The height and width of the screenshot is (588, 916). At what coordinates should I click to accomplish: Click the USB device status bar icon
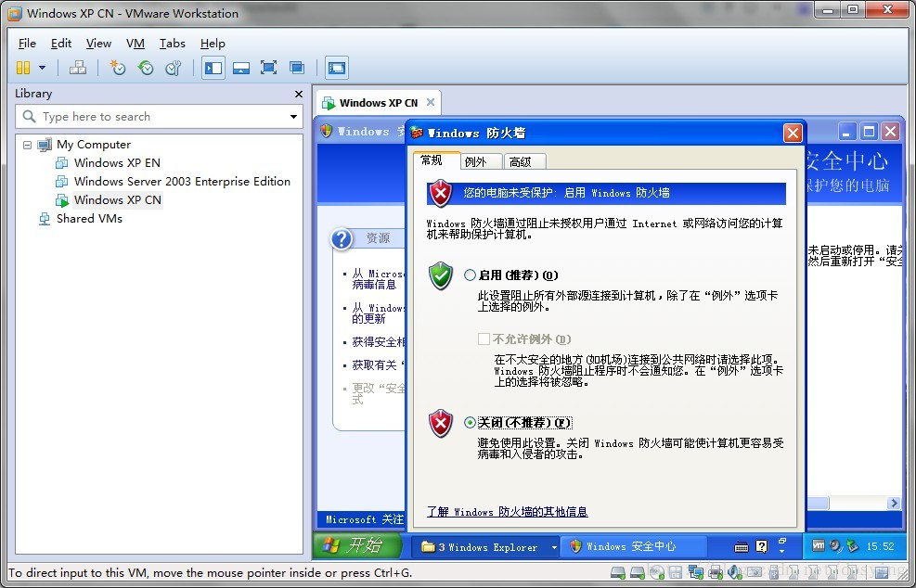tap(773, 572)
